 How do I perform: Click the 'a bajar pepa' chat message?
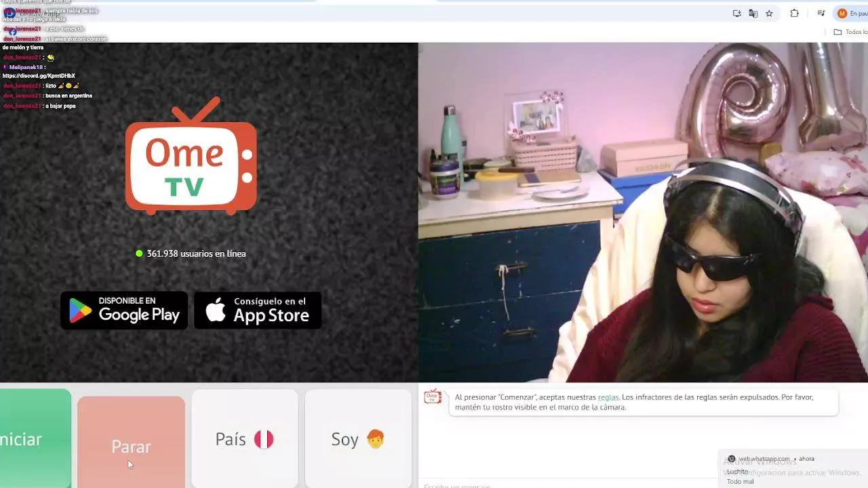click(60, 106)
